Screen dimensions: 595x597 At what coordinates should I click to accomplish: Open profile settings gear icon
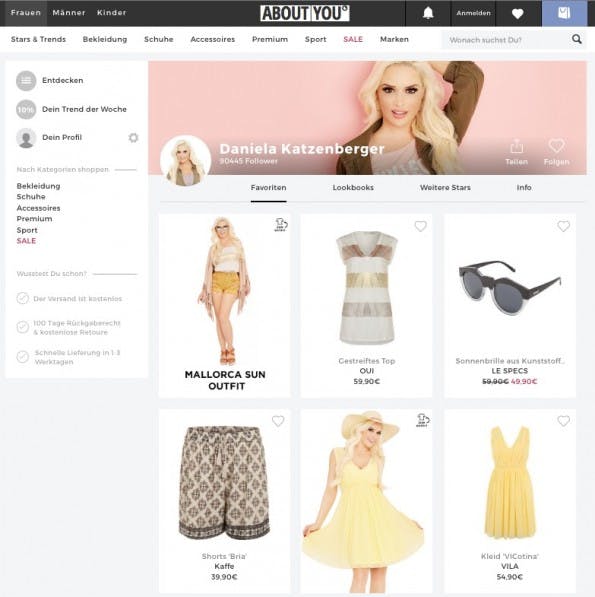coord(133,137)
